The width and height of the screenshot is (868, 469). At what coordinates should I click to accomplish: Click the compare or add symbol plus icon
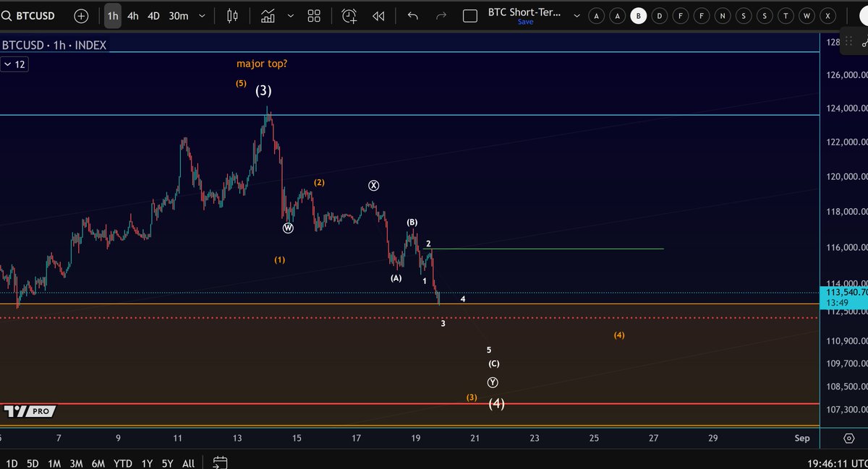click(81, 15)
